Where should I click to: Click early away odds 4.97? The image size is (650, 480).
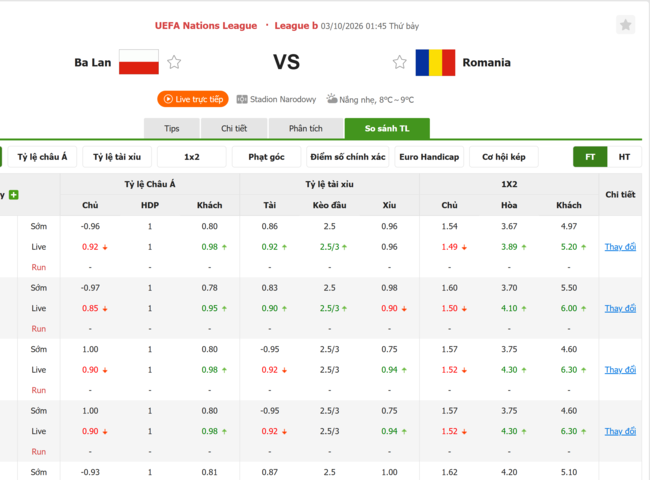[569, 226]
